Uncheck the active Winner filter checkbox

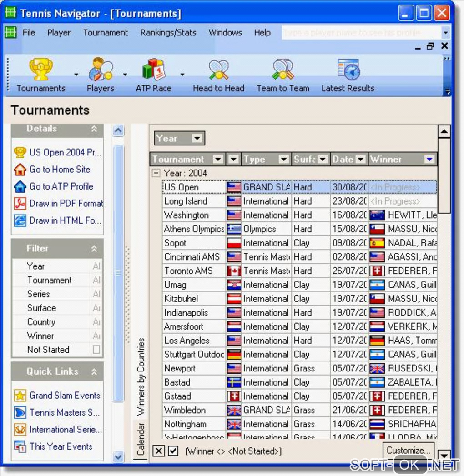[x=173, y=451]
